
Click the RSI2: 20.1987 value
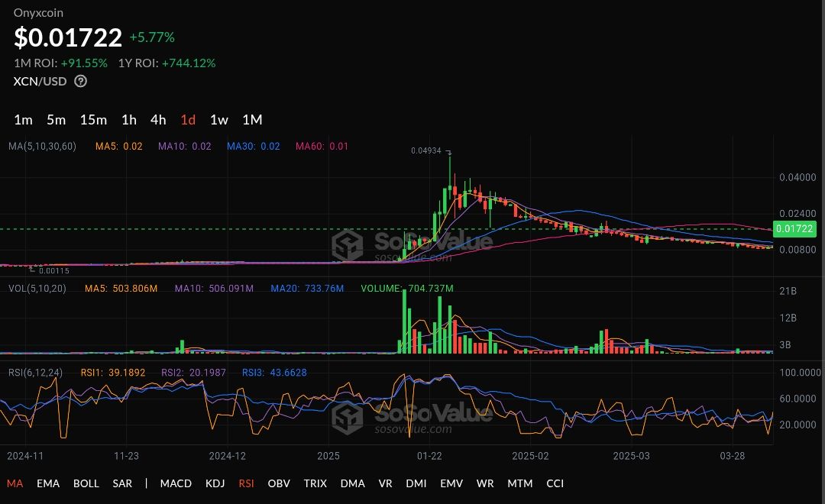point(193,373)
